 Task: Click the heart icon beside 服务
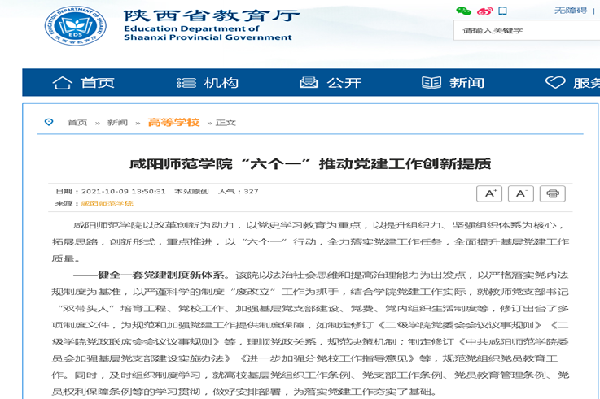[x=555, y=82]
